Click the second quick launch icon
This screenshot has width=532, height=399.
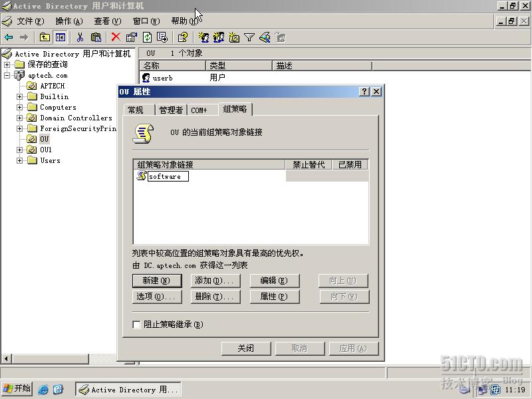point(58,390)
